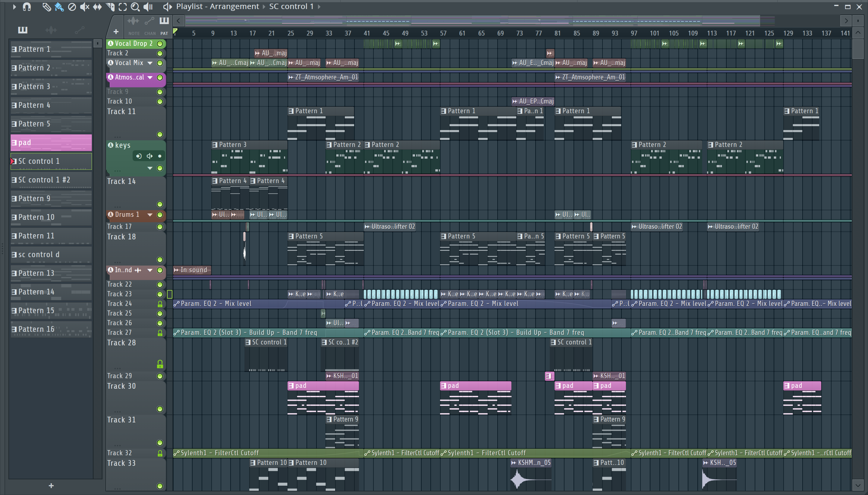Click the vertical scroll up arrow
Screen dimensions: 868x495
pos(858,33)
